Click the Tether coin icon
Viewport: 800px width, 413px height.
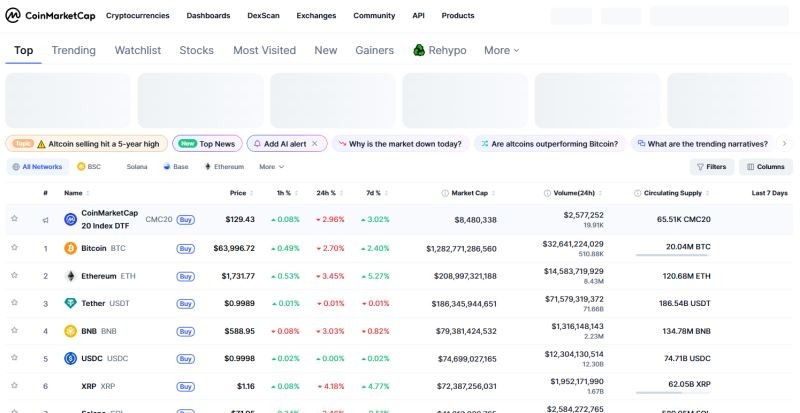(70, 303)
